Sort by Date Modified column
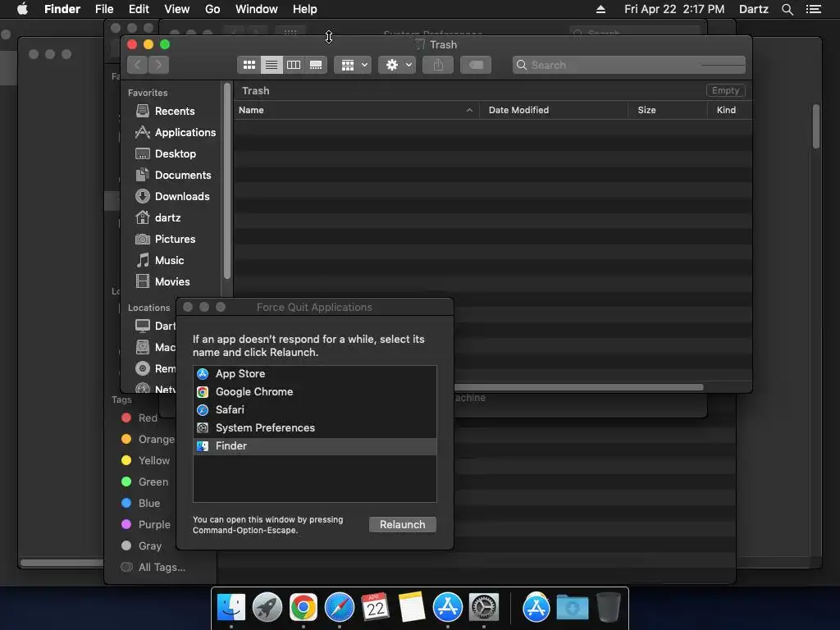This screenshot has height=630, width=840. (554, 110)
